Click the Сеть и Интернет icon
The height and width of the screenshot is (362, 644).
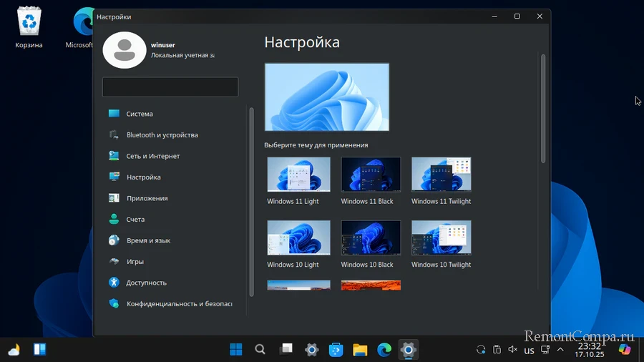click(x=114, y=156)
